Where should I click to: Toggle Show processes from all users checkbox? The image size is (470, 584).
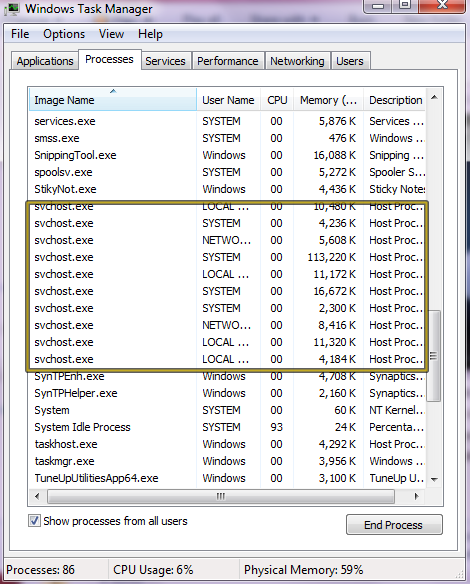pos(34,521)
